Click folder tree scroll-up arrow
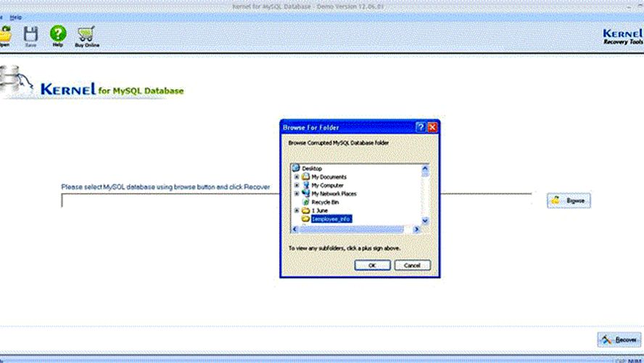This screenshot has height=363, width=644. pyautogui.click(x=425, y=168)
